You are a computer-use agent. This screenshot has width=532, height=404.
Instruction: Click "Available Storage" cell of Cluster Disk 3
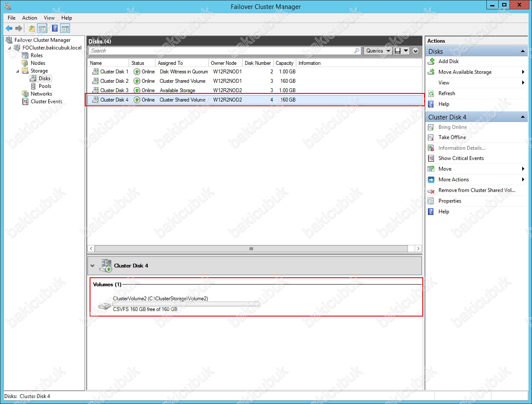coord(177,90)
